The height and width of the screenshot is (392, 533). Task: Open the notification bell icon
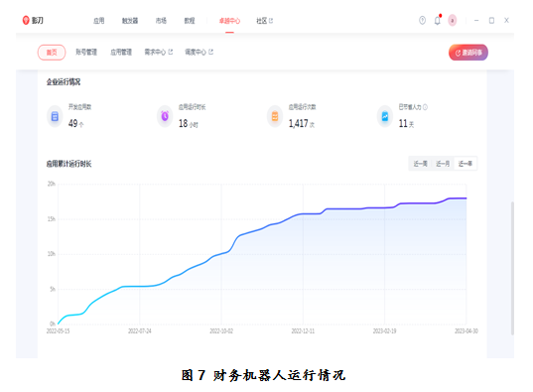coord(438,21)
